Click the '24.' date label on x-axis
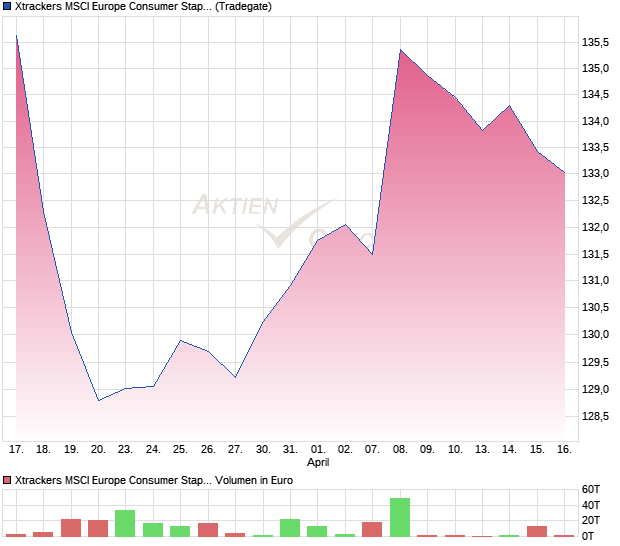Screen dimensions: 620x546 click(153, 450)
